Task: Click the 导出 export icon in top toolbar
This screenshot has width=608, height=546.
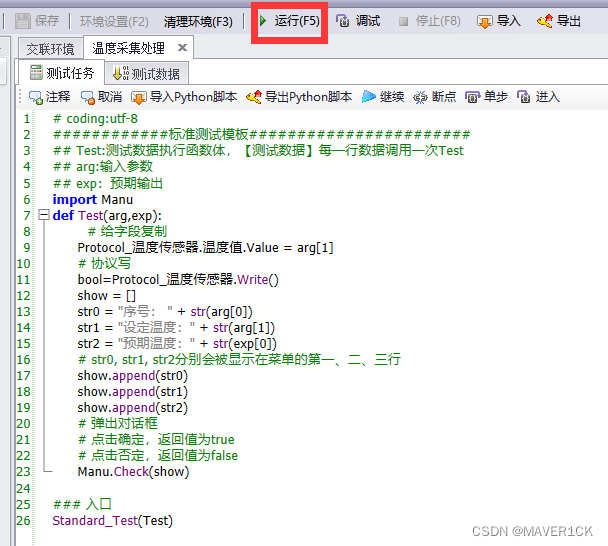Action: pos(545,21)
